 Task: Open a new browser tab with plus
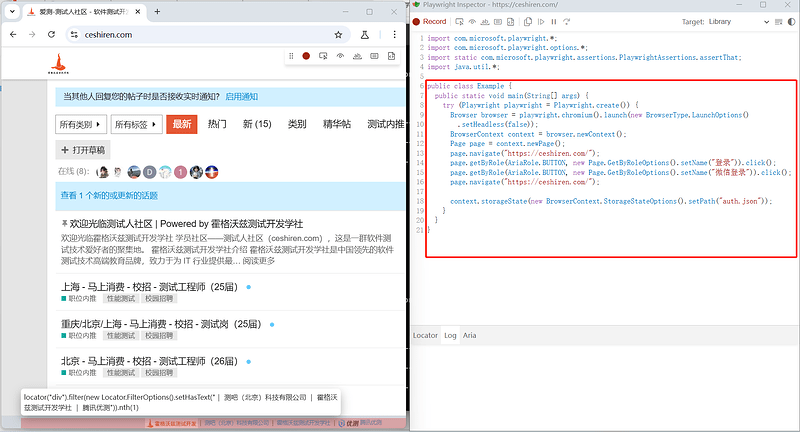[x=157, y=11]
